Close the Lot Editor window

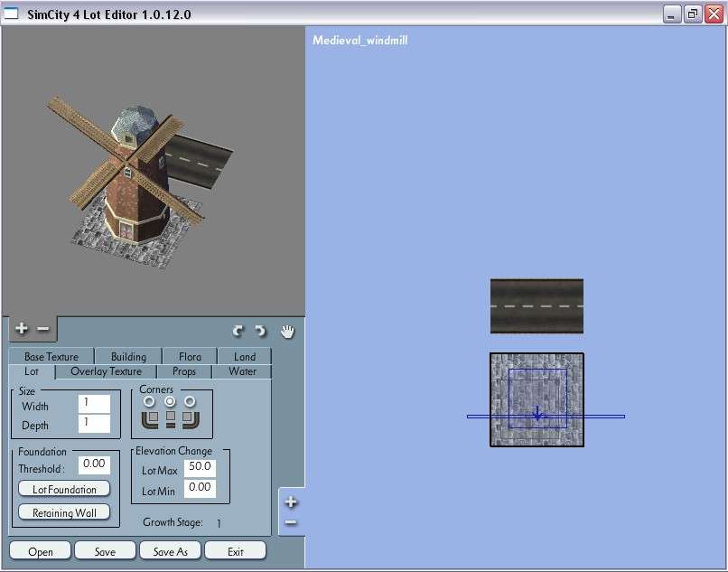tap(714, 14)
